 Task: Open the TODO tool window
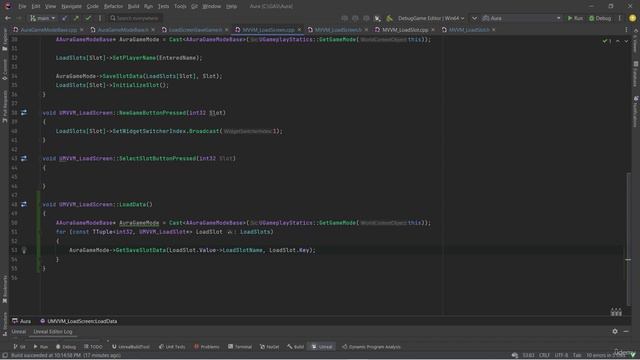93,347
